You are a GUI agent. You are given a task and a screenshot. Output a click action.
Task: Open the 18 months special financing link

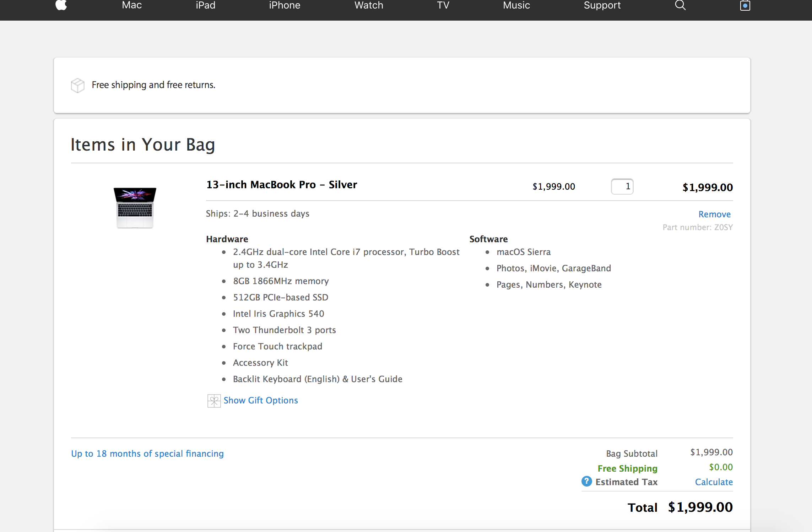147,454
